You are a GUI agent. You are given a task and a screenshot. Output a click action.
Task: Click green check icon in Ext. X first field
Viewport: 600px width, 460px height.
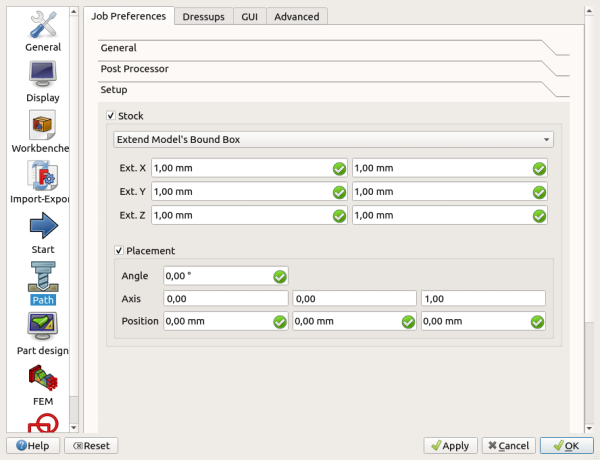[x=339, y=169]
